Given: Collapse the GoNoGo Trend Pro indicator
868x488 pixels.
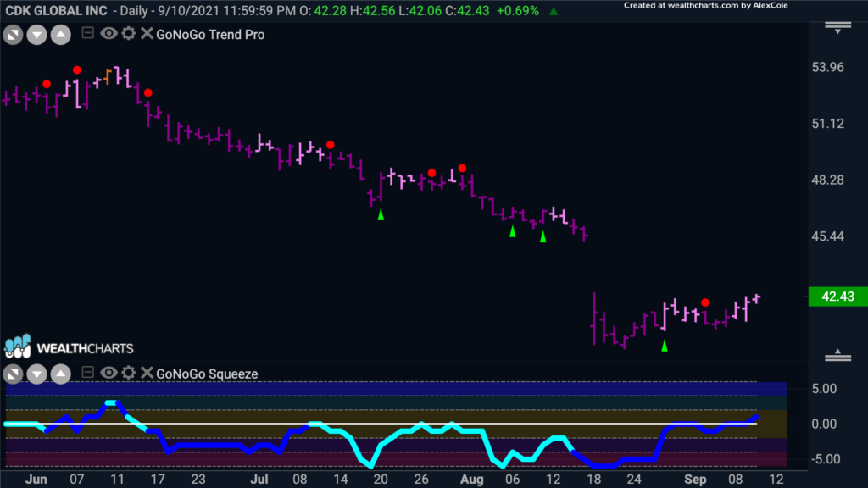Looking at the screenshot, I should coord(87,33).
